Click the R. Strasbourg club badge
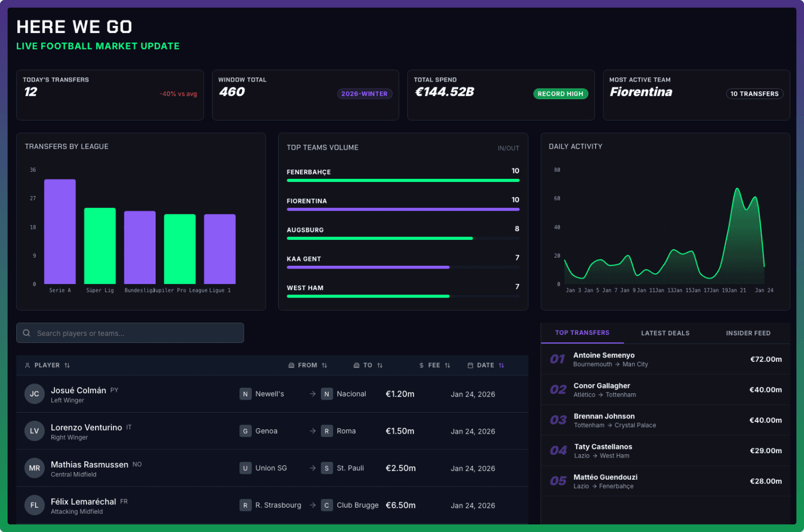The width and height of the screenshot is (804, 532). pyautogui.click(x=245, y=506)
